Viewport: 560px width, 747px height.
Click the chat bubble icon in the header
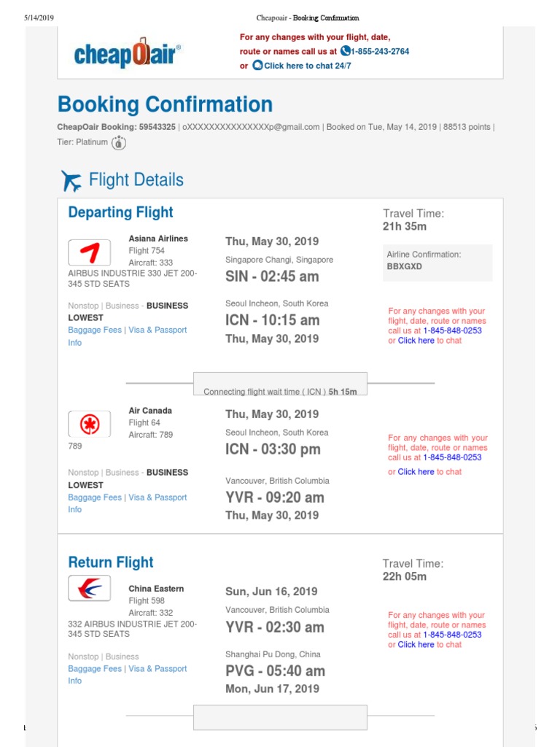(x=257, y=65)
